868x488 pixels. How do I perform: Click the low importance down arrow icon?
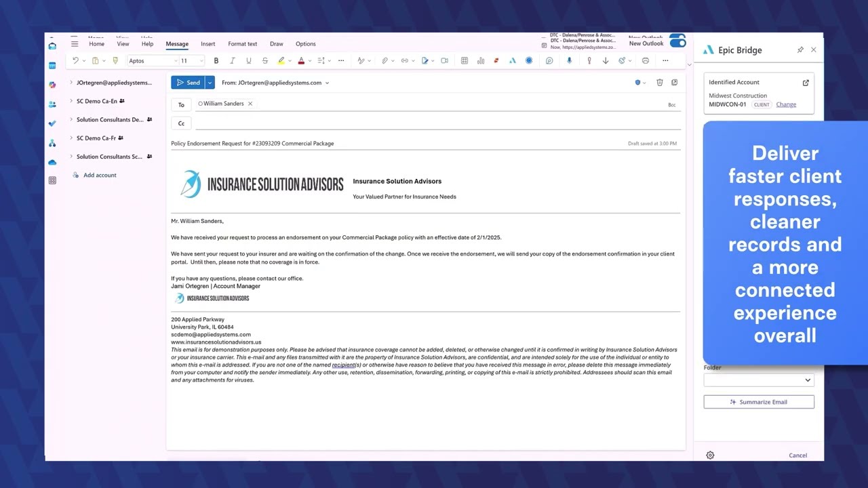(605, 61)
